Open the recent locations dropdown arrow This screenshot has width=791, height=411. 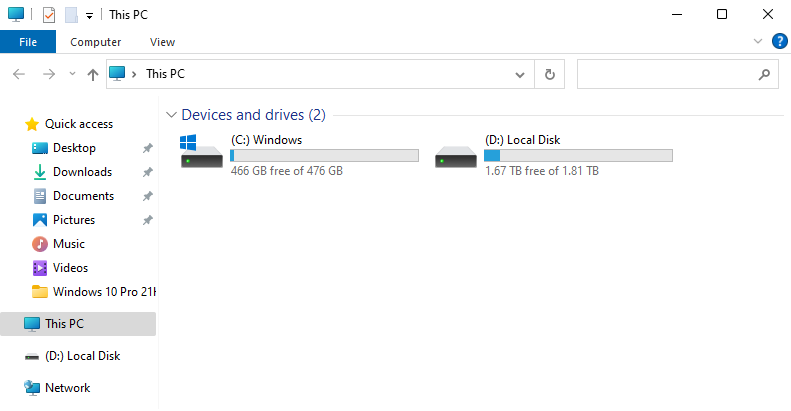coord(72,74)
